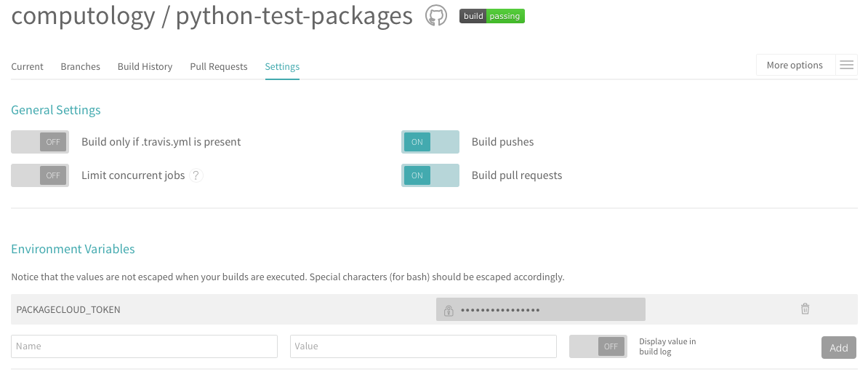Show help for Limit concurrent jobs
Viewport: 868px width, 377px height.
(196, 175)
